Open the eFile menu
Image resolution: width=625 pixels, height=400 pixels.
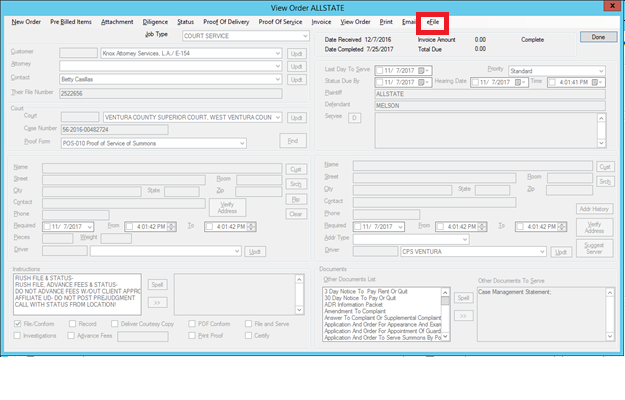[432, 22]
